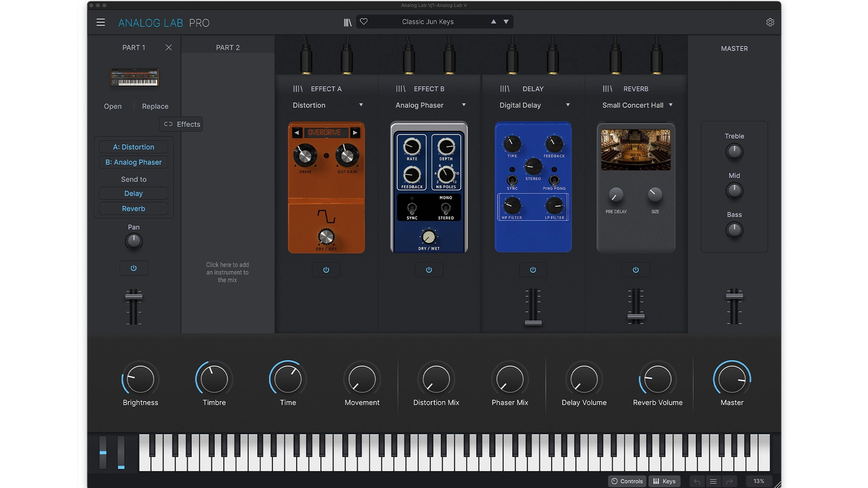Favorite the preset with heart icon

point(364,22)
